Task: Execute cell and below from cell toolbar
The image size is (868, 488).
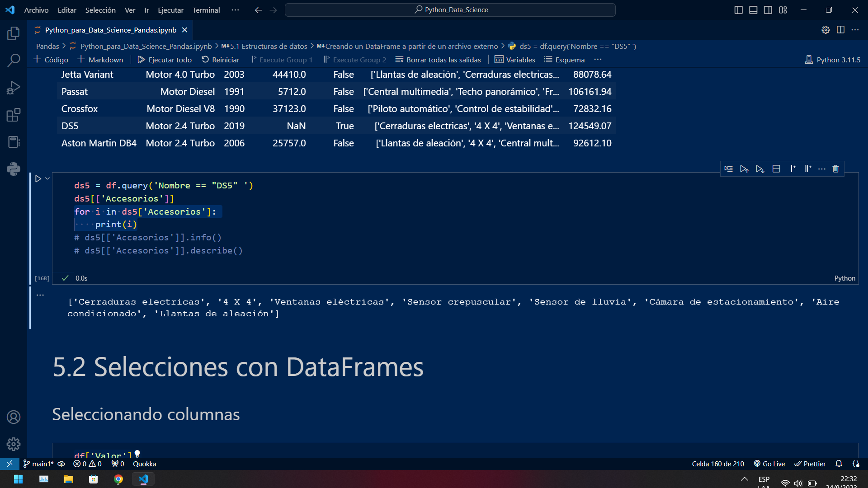Action: [x=760, y=169]
